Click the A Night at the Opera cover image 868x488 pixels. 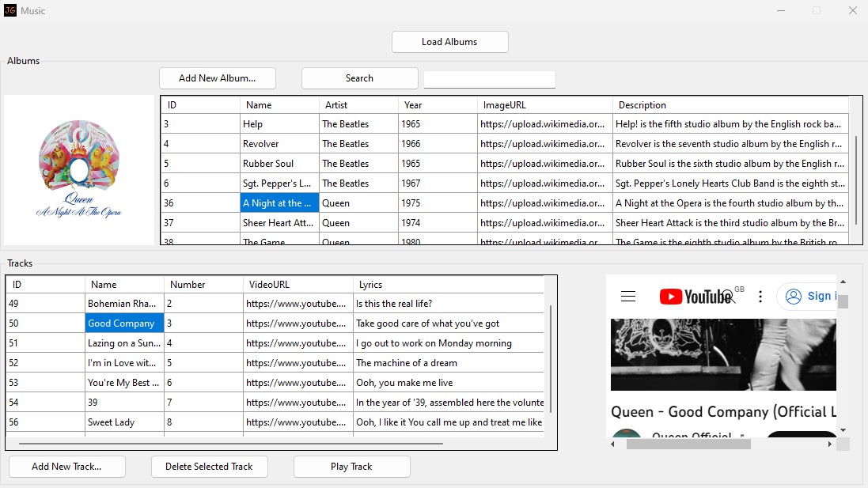tap(78, 170)
